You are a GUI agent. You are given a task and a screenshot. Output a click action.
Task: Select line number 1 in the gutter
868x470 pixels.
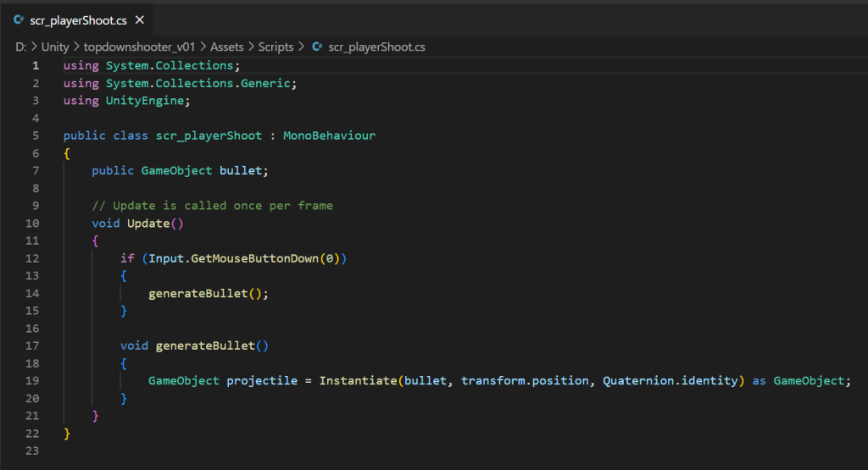(35, 65)
